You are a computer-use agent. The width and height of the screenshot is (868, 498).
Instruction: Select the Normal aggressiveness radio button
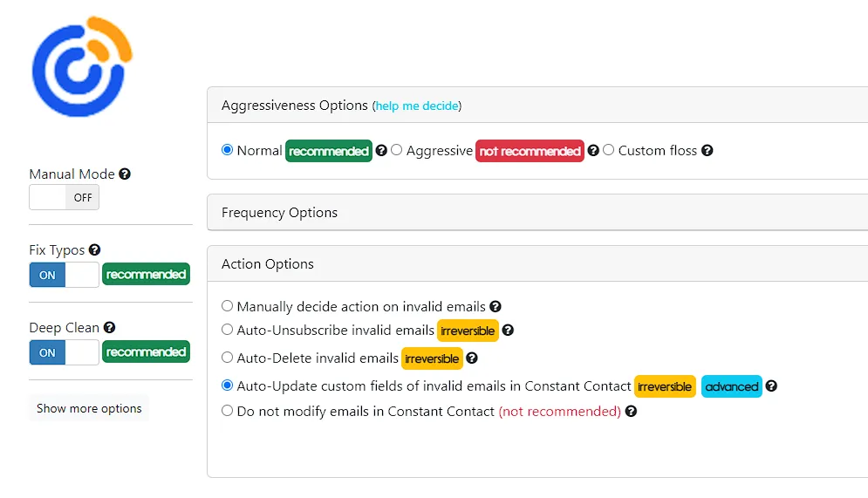pyautogui.click(x=227, y=150)
